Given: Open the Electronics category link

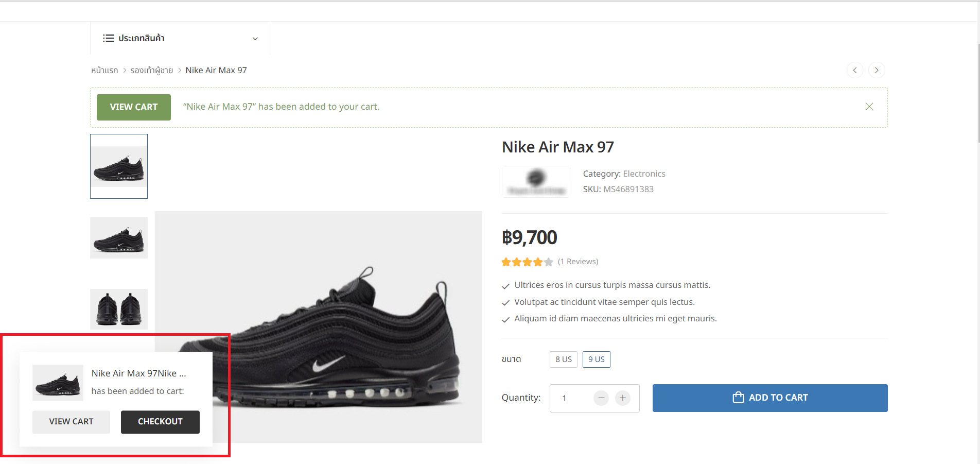Looking at the screenshot, I should 644,174.
